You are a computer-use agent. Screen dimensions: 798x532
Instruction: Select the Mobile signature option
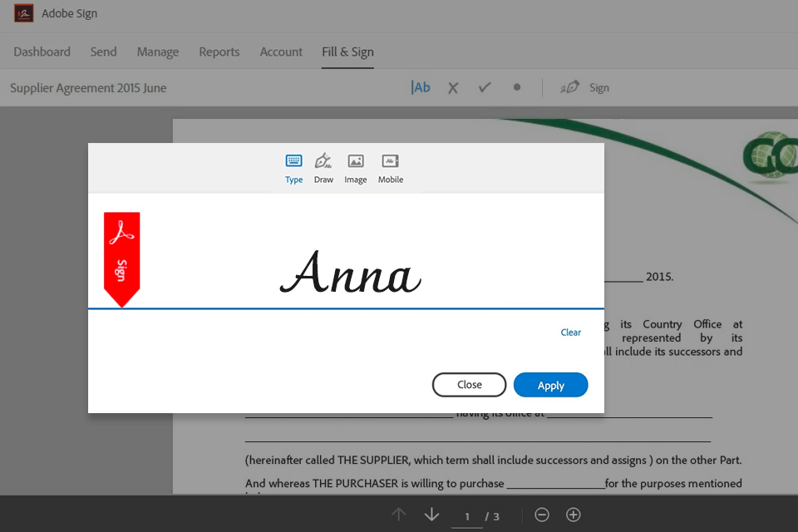[391, 169]
